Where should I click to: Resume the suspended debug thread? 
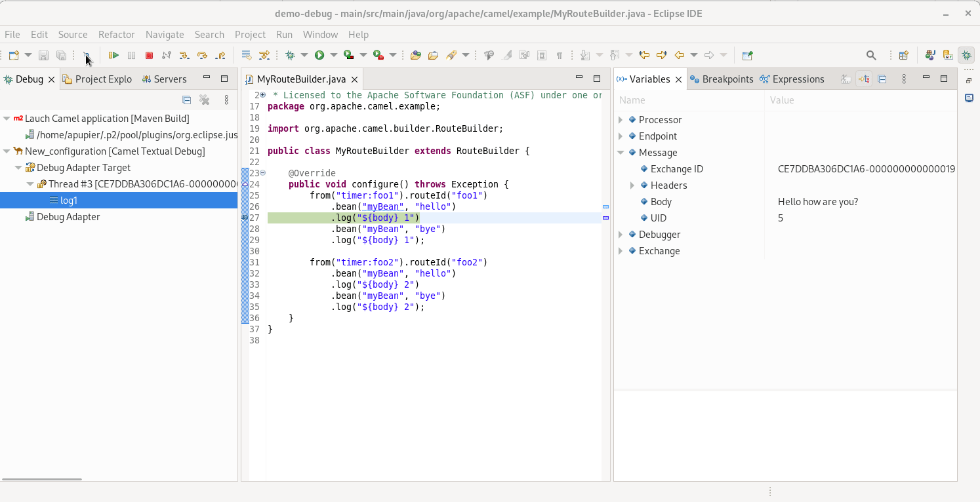[114, 55]
